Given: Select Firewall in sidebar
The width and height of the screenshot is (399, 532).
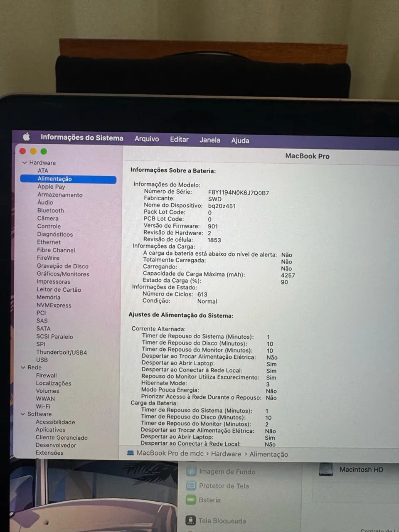Looking at the screenshot, I should click(46, 375).
